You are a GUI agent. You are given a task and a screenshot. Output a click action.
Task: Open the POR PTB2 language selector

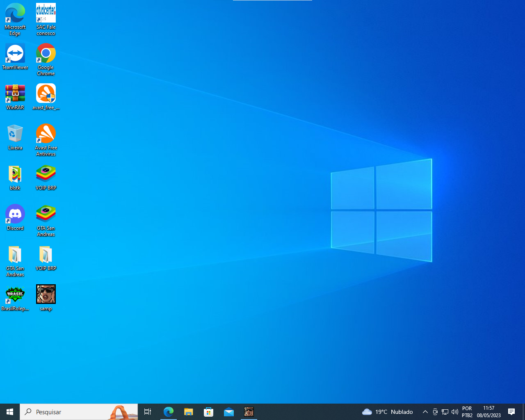point(467,412)
